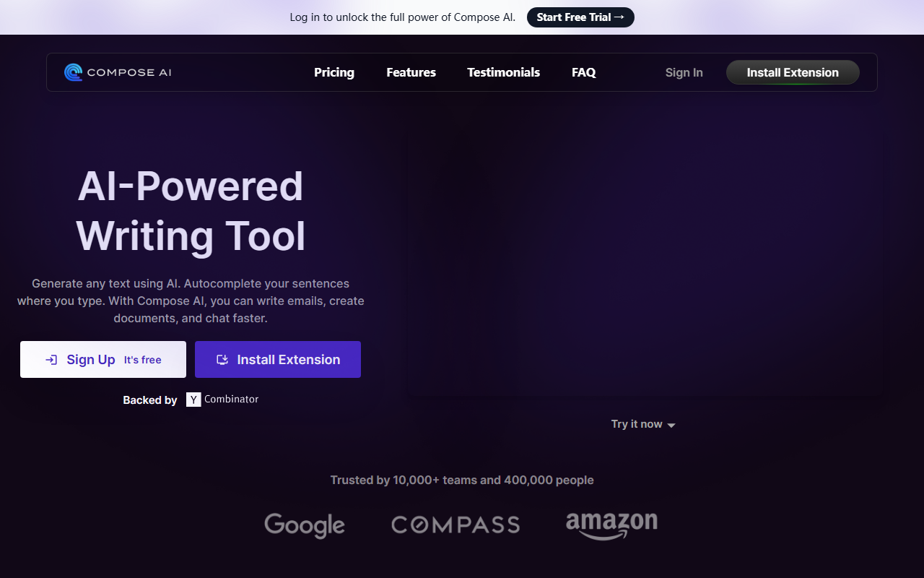Click the Amazon logo
The width and height of the screenshot is (924, 578).
(x=611, y=525)
